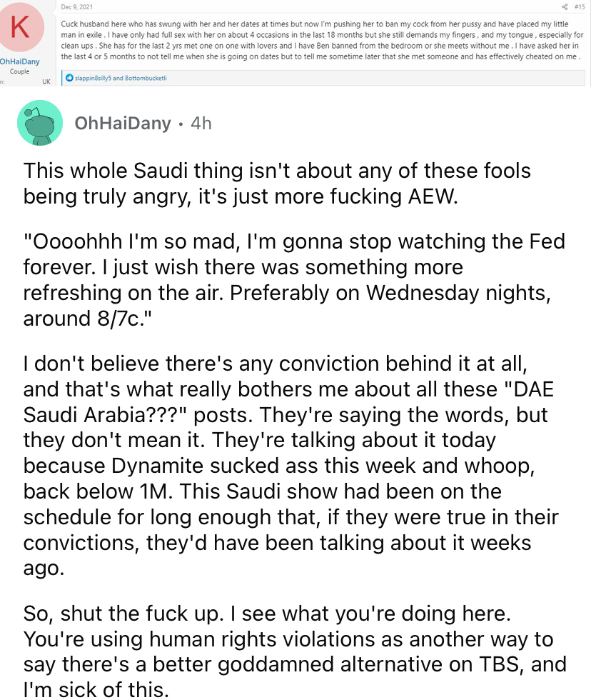The width and height of the screenshot is (591, 700).
Task: Click the UK location text
Action: click(46, 81)
